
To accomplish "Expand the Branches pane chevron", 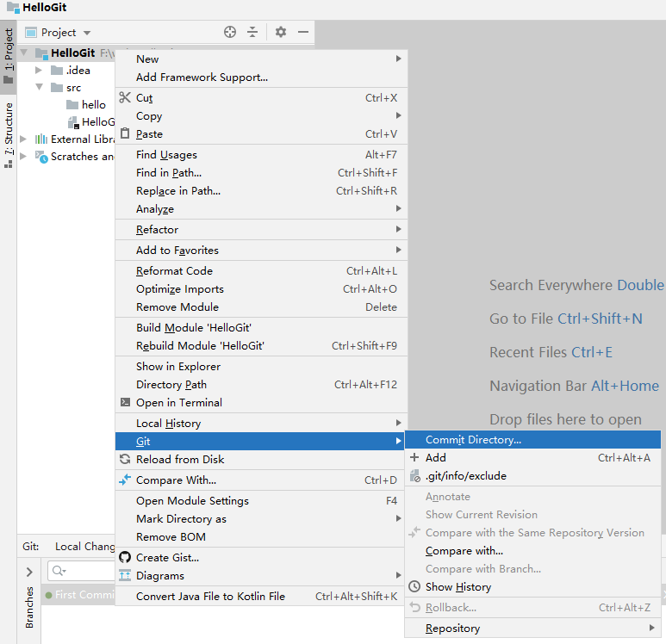I will [29, 572].
